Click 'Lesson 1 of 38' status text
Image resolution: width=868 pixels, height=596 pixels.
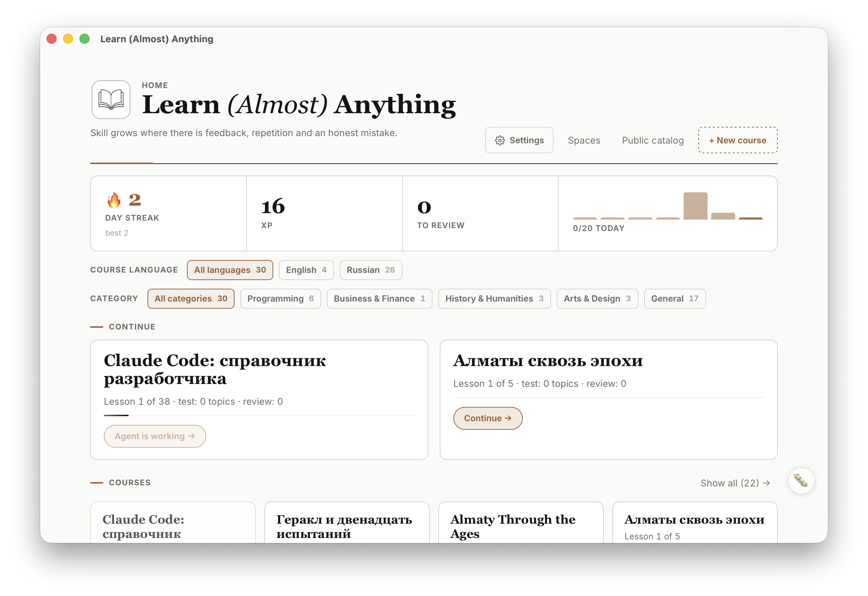(x=137, y=402)
